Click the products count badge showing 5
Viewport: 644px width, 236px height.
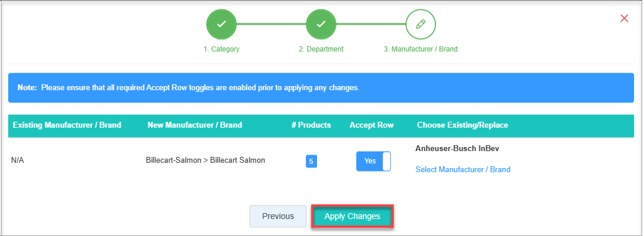coord(311,161)
